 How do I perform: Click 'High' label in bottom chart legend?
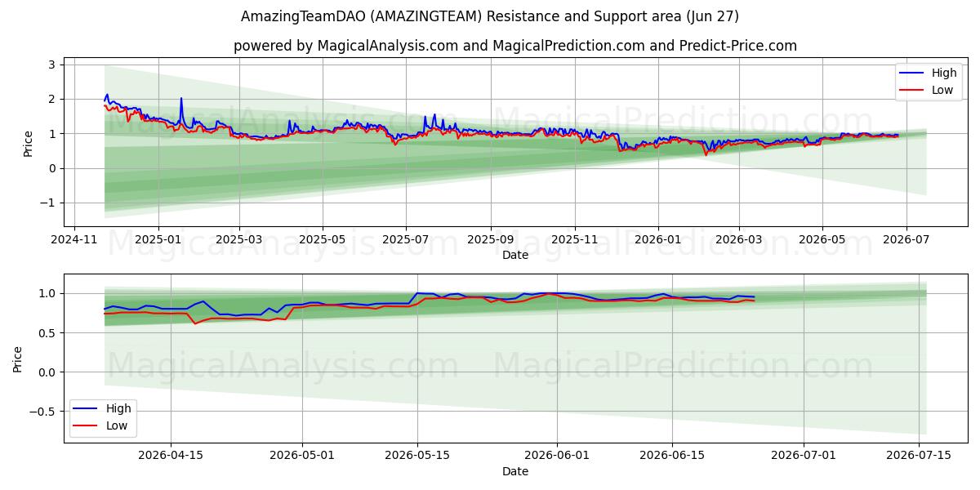pos(118,408)
